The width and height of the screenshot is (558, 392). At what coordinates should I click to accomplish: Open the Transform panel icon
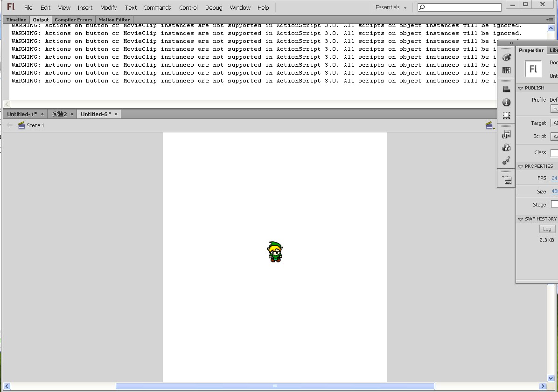(506, 116)
